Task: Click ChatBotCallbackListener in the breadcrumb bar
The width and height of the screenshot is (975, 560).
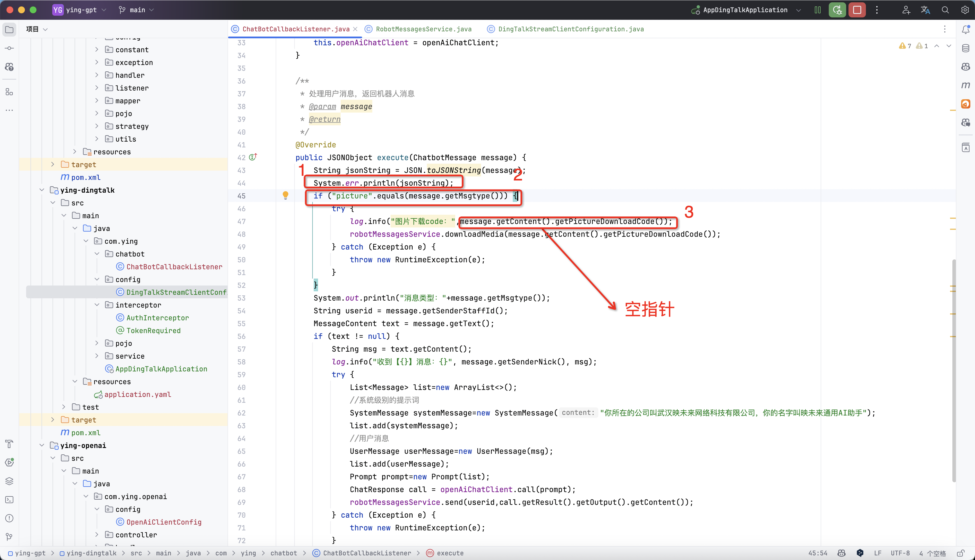Action: pyautogui.click(x=362, y=553)
